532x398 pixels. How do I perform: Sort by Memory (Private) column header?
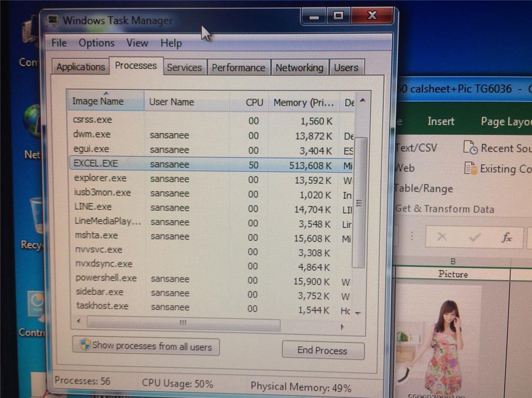point(303,103)
